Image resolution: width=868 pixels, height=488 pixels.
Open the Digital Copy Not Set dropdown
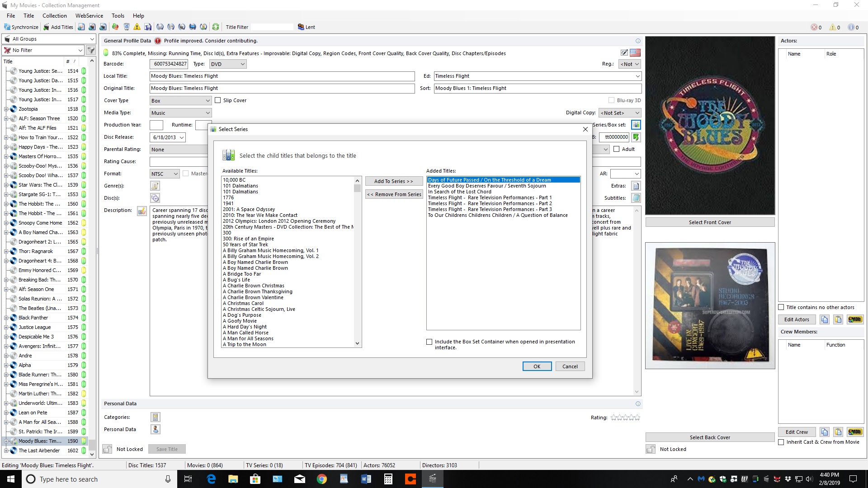[x=620, y=113]
